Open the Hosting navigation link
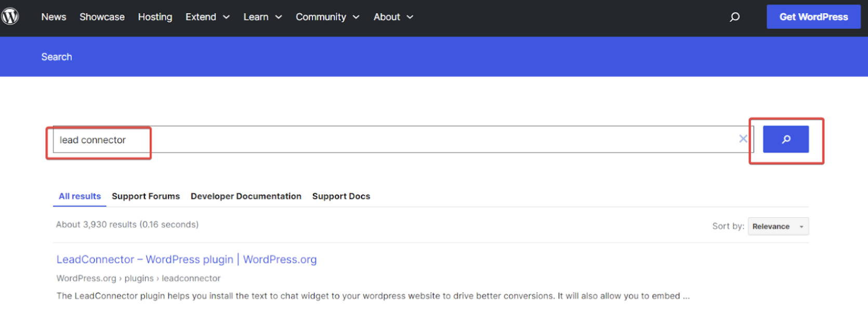 (x=155, y=17)
